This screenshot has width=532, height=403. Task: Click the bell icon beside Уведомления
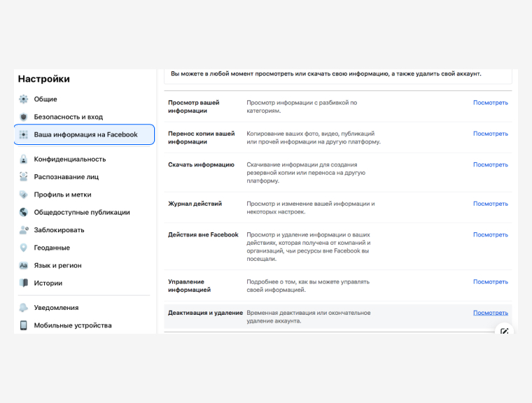point(24,308)
